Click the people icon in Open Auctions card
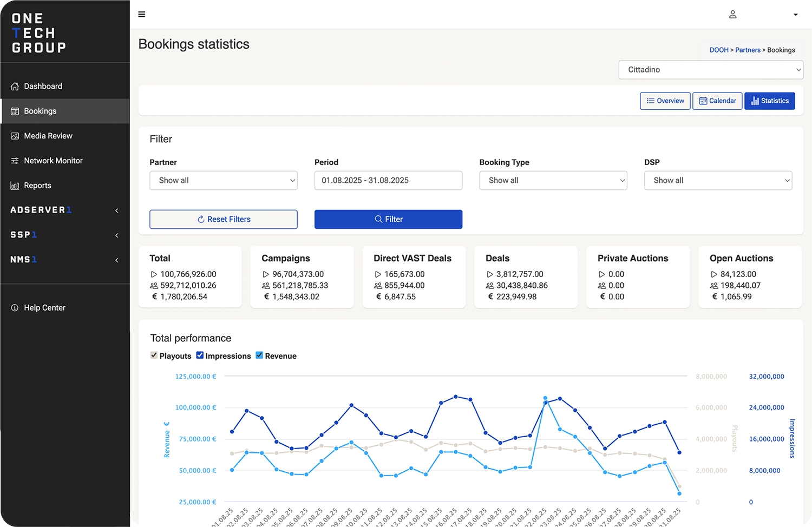 [714, 286]
